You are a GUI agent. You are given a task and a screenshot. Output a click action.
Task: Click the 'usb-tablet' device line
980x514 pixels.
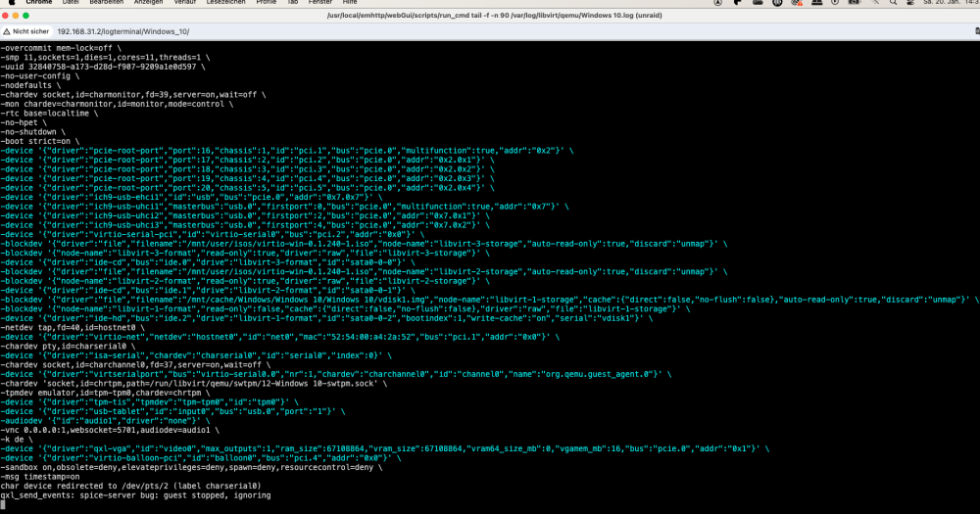click(x=172, y=411)
